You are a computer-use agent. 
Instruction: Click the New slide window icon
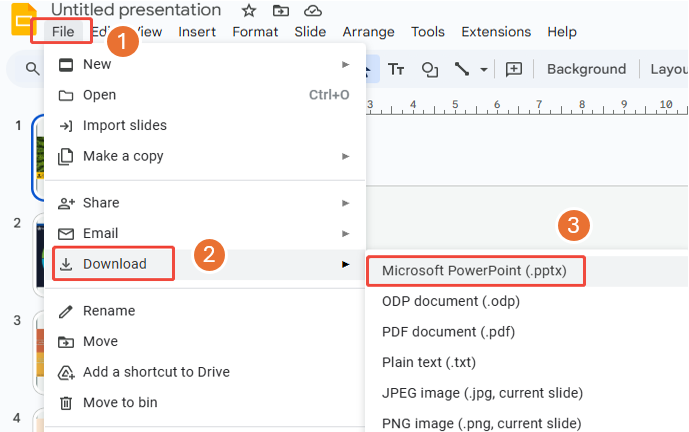point(66,65)
